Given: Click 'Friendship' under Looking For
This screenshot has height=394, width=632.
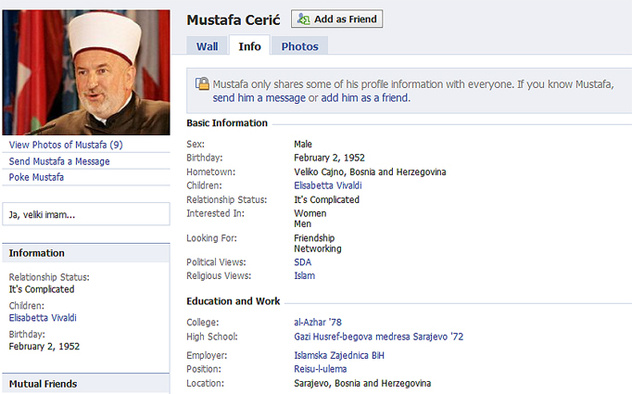Looking at the screenshot, I should [314, 238].
